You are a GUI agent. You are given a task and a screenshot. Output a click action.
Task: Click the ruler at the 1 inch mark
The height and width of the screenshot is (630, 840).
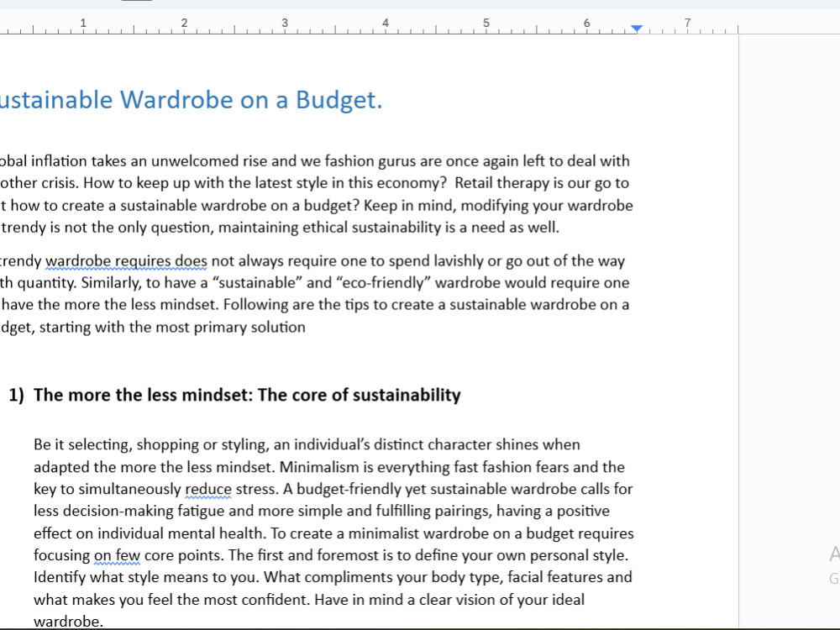click(83, 23)
